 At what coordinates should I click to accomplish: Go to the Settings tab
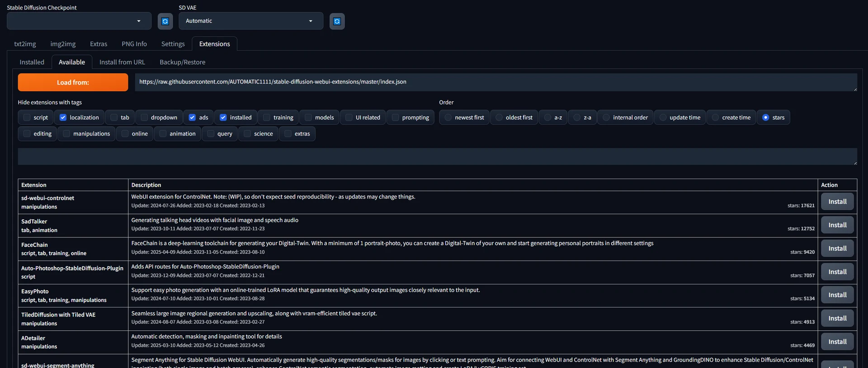[173, 44]
